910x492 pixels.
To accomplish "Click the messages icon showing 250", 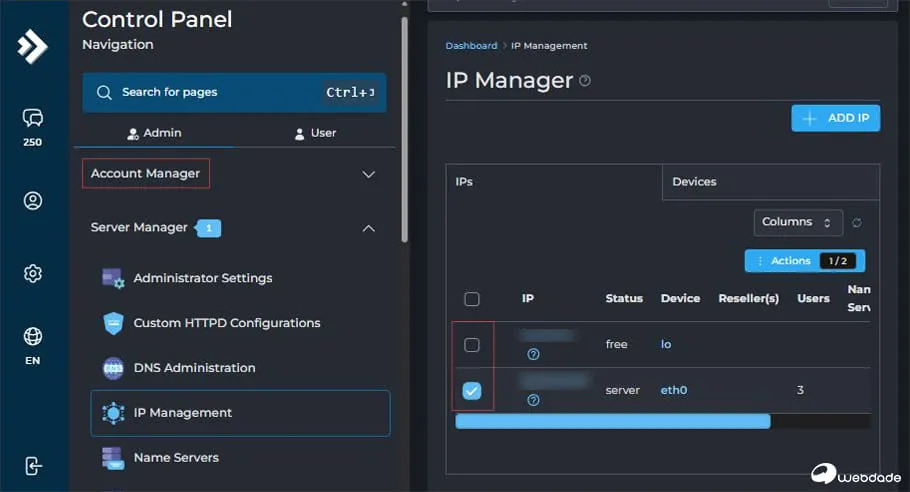I will [x=32, y=119].
